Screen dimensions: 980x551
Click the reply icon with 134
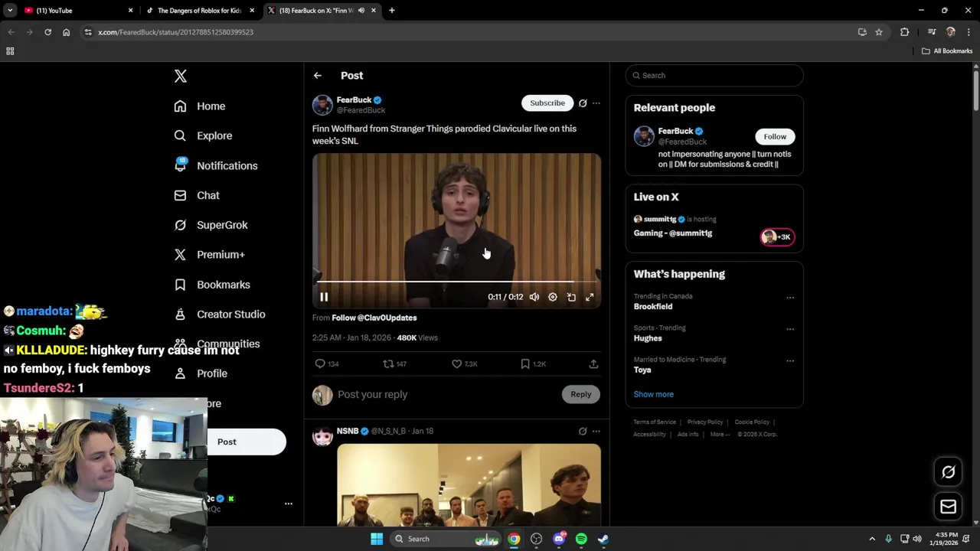(x=327, y=364)
